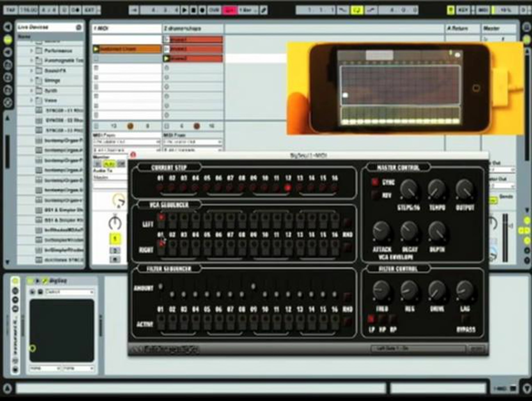The height and width of the screenshot is (401, 532).
Task: Select the Master track header
Action: (x=499, y=29)
